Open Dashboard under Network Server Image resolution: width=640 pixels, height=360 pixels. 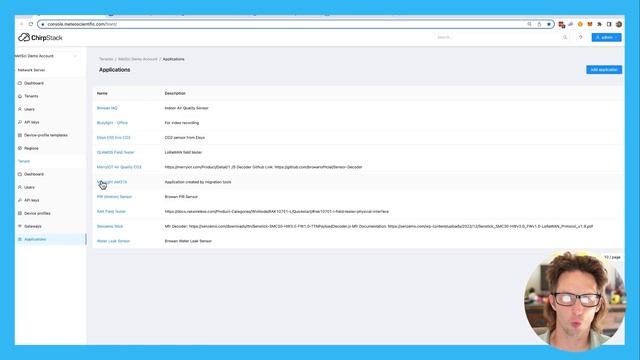click(33, 83)
